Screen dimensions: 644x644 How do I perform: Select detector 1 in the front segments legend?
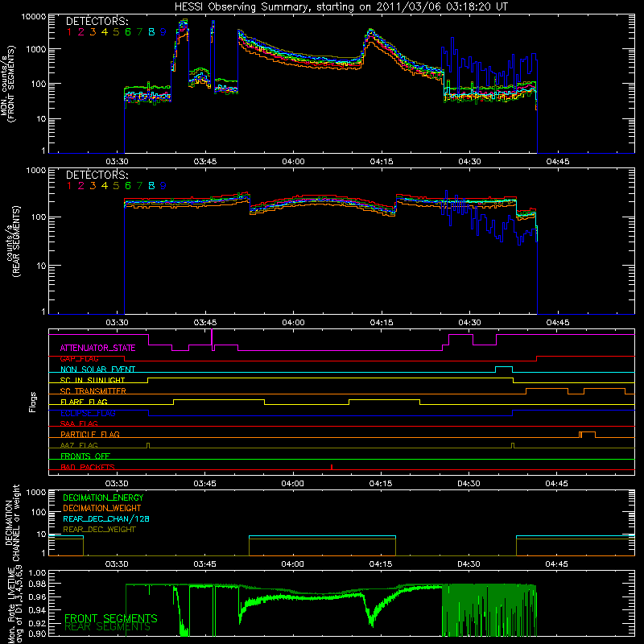point(69,32)
